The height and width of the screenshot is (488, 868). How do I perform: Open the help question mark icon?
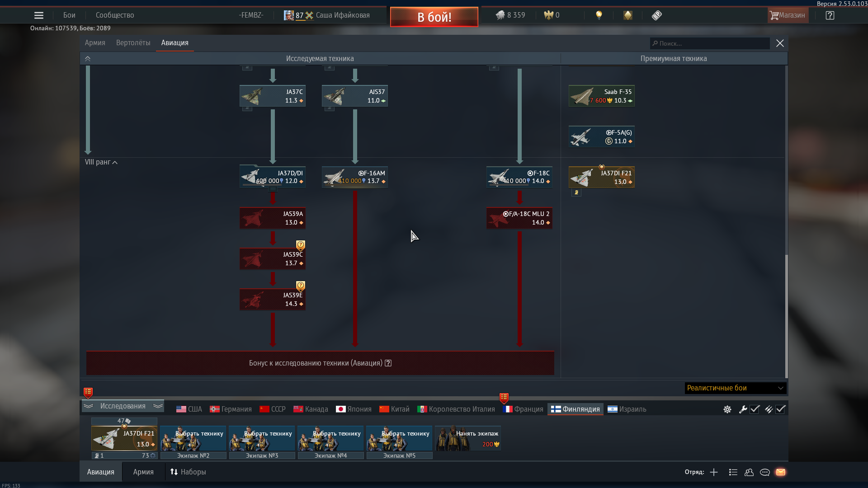click(830, 15)
